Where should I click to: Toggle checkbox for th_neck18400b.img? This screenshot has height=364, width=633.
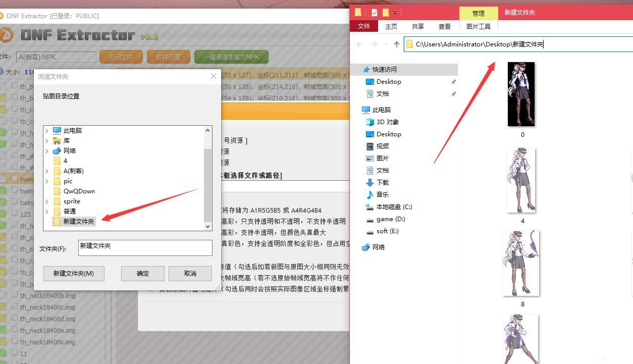[15, 295]
